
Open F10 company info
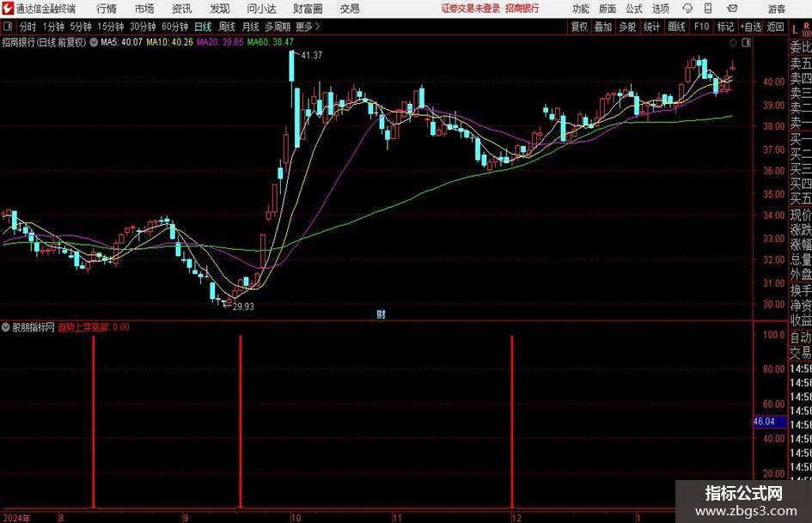point(701,27)
